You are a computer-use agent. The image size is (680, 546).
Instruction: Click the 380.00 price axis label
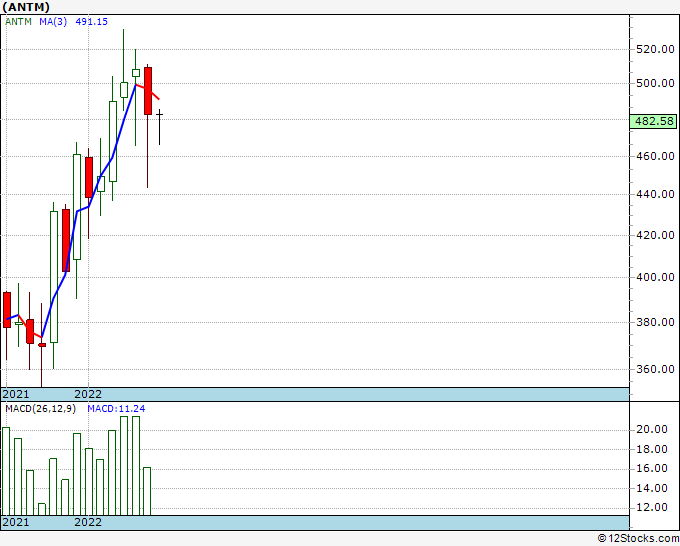[x=655, y=322]
